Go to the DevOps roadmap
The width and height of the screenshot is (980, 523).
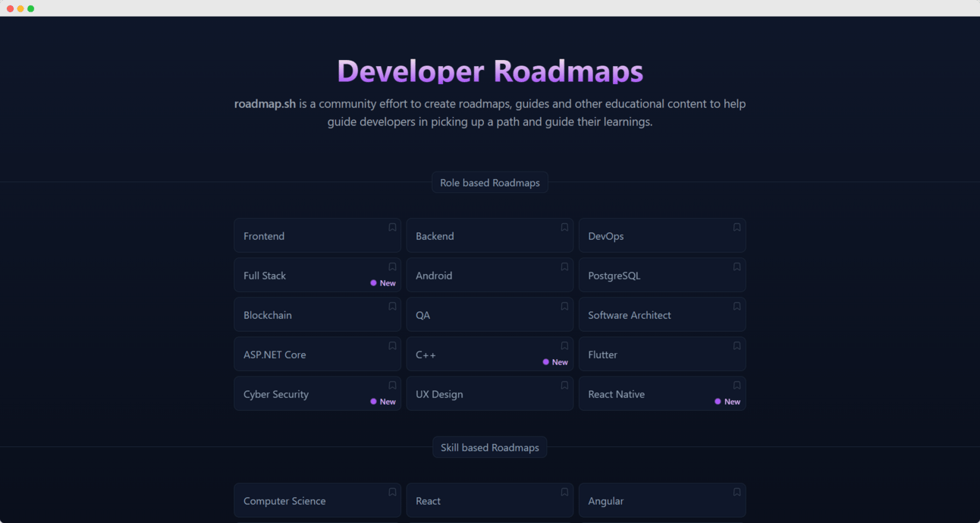click(x=662, y=235)
